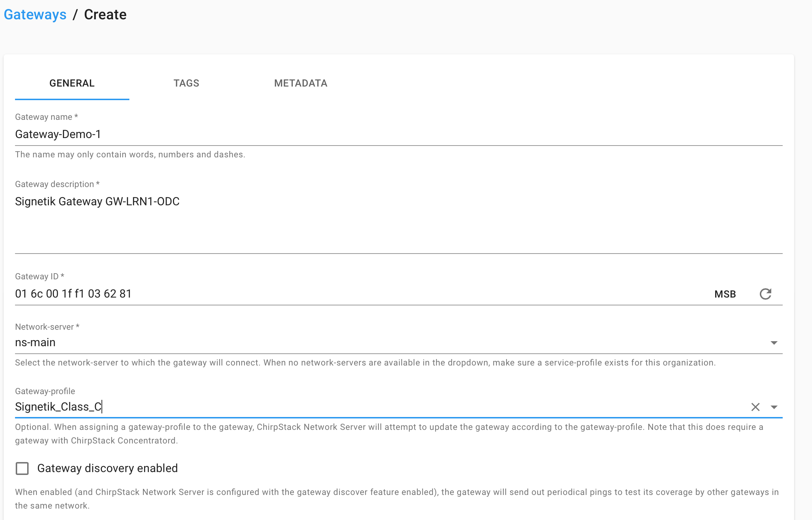Enable the Gateway discovery checkbox
Screen dimensions: 812x520
pyautogui.click(x=22, y=468)
